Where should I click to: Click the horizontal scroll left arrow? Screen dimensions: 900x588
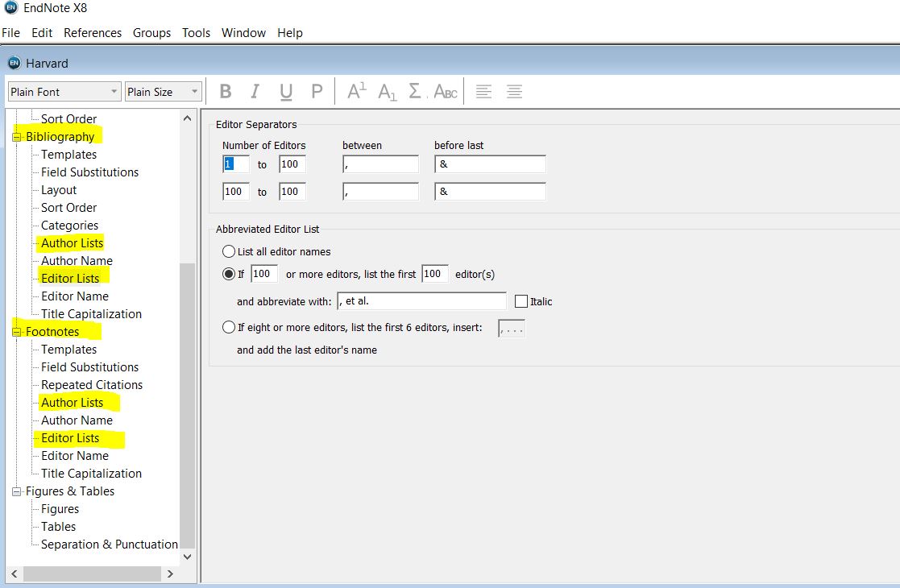(x=15, y=574)
